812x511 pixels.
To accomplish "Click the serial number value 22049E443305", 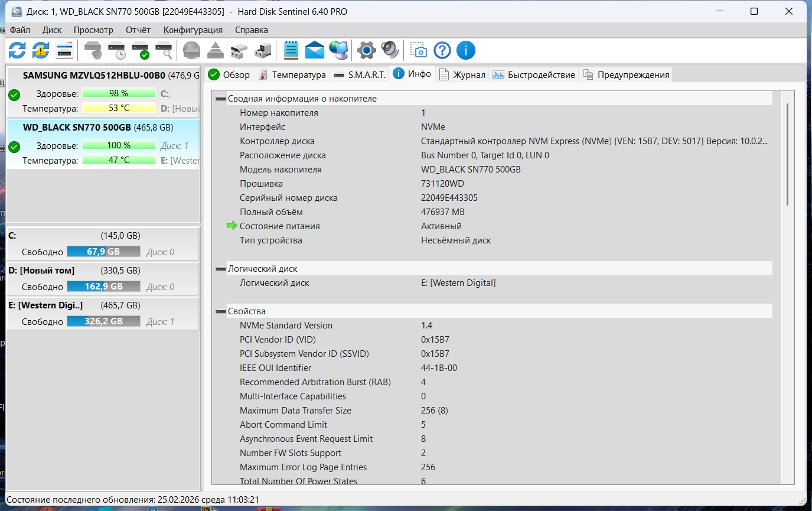I will tap(449, 198).
